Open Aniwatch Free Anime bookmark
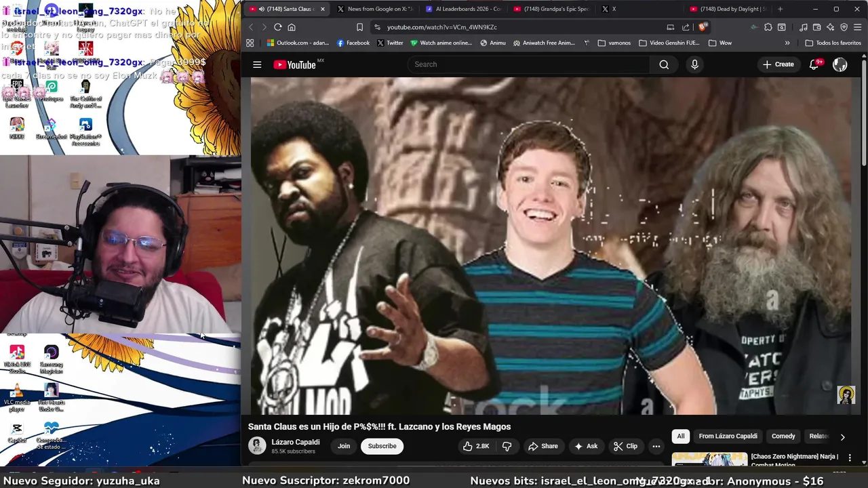The image size is (868, 488). tap(544, 43)
